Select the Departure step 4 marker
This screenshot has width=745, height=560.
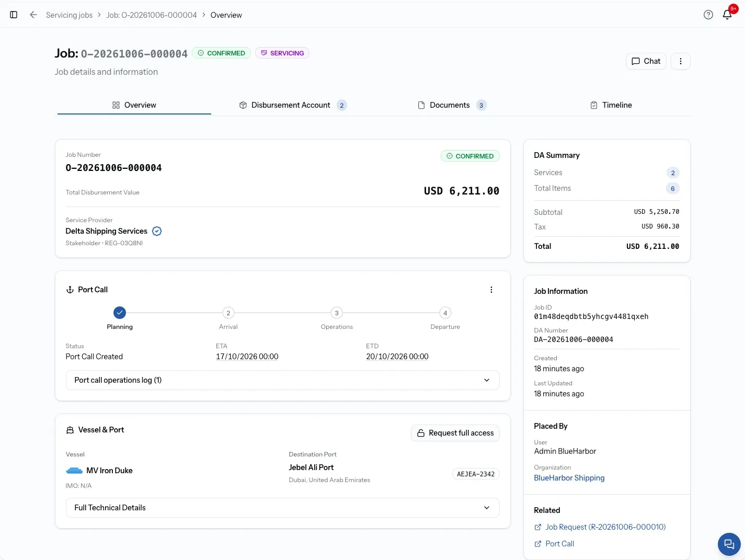[445, 313]
